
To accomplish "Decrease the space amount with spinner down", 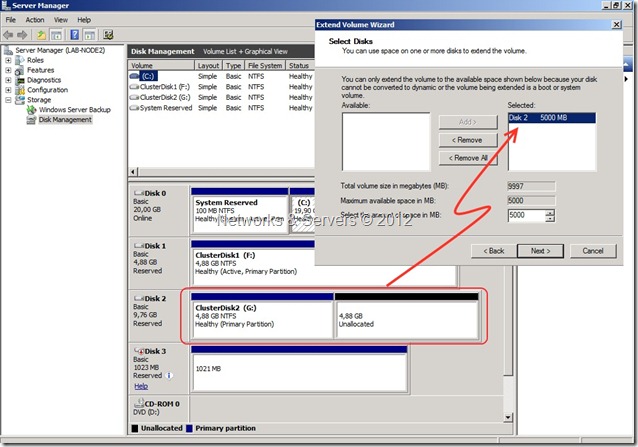I will point(550,218).
